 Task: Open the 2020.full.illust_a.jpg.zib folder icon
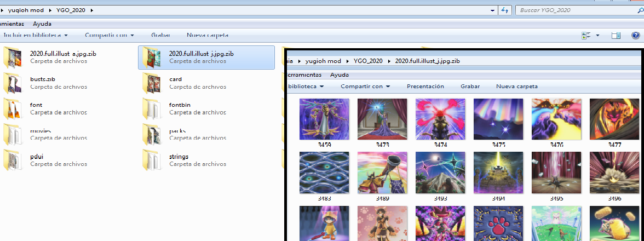tap(14, 57)
